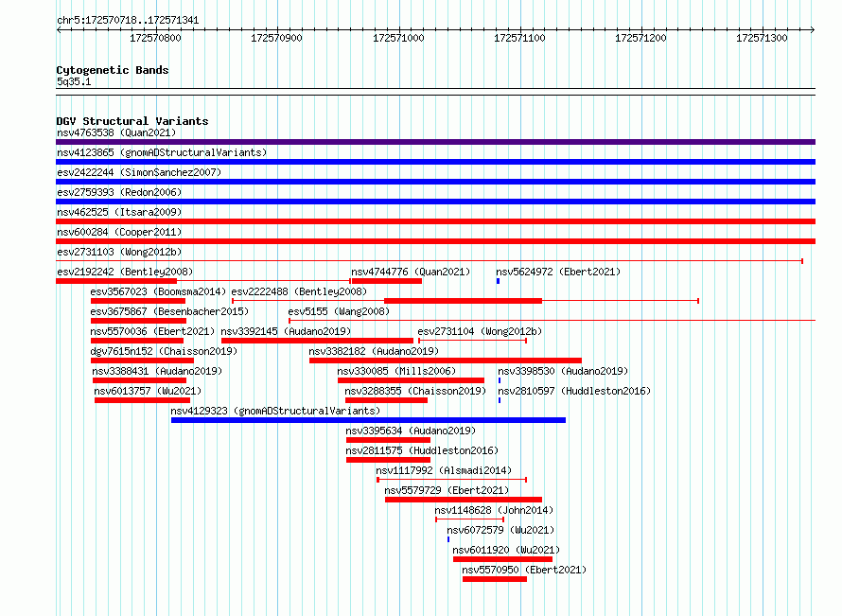Click the blue marker under nsv3398530
The image size is (842, 616).
(x=500, y=380)
